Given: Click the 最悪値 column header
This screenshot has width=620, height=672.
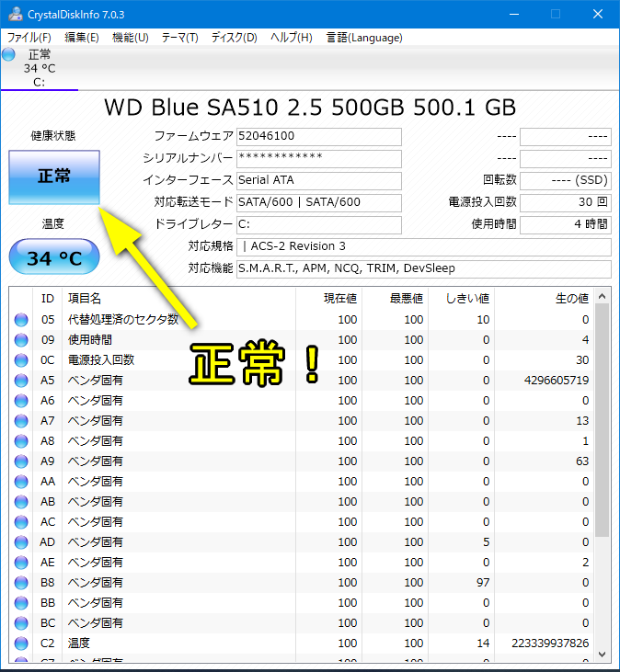Looking at the screenshot, I should coord(396,298).
